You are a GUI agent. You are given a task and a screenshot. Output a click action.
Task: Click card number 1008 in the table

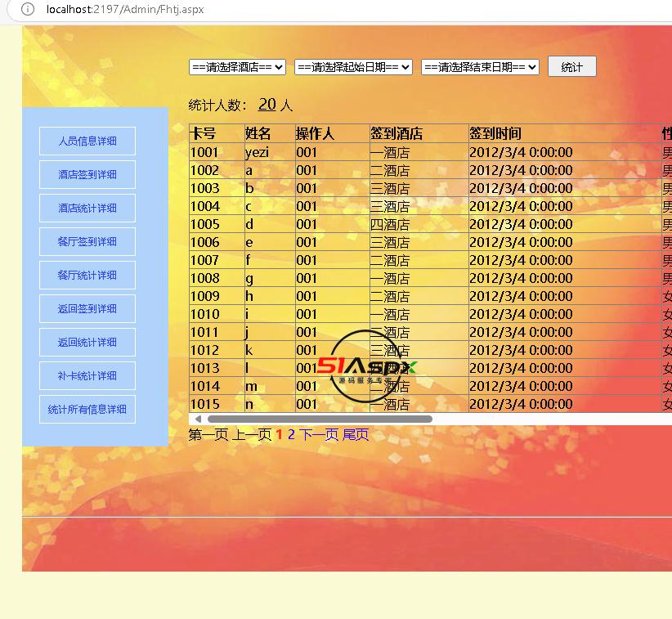tap(205, 278)
